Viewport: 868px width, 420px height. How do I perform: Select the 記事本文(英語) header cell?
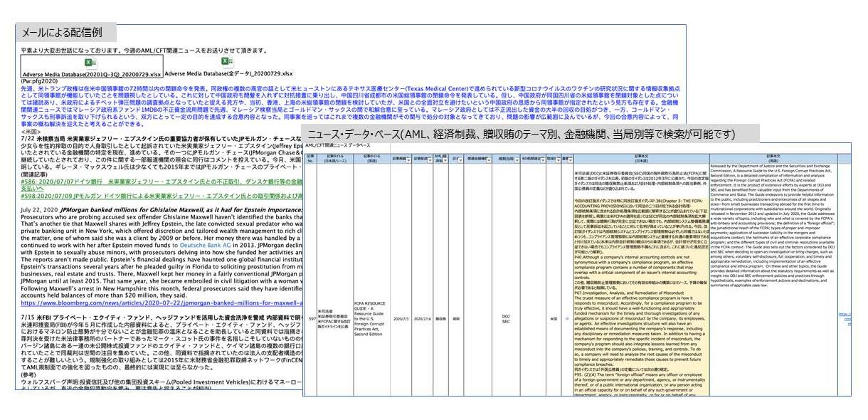pyautogui.click(x=774, y=159)
